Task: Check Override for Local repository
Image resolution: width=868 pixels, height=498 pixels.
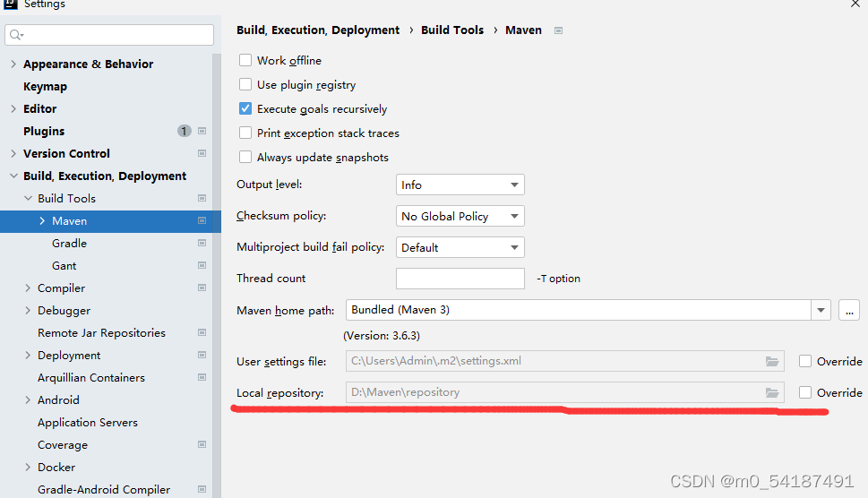Action: [805, 392]
